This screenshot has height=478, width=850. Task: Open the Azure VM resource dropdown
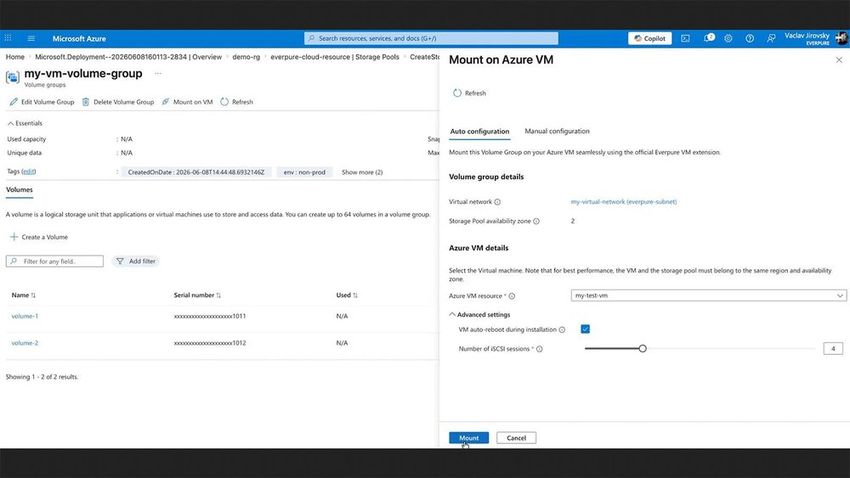coord(708,295)
